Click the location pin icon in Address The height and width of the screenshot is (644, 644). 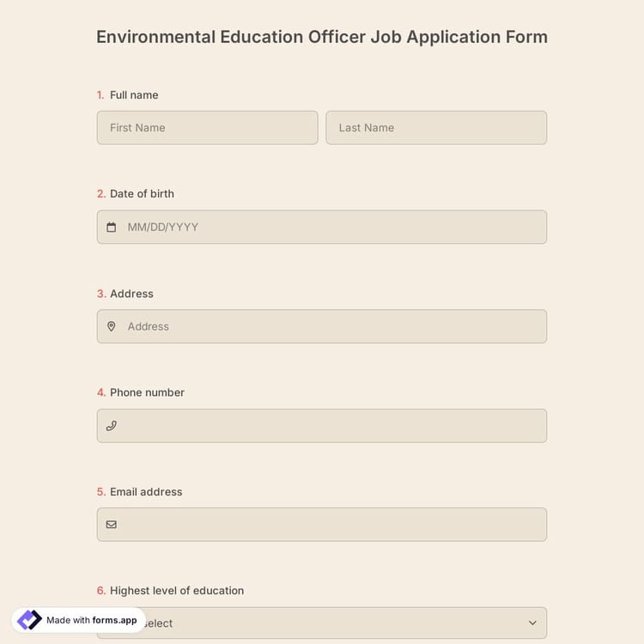112,326
